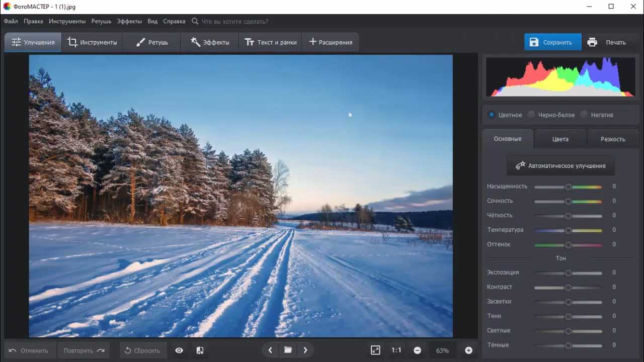Click the before/after compare icon

pyautogui.click(x=200, y=350)
